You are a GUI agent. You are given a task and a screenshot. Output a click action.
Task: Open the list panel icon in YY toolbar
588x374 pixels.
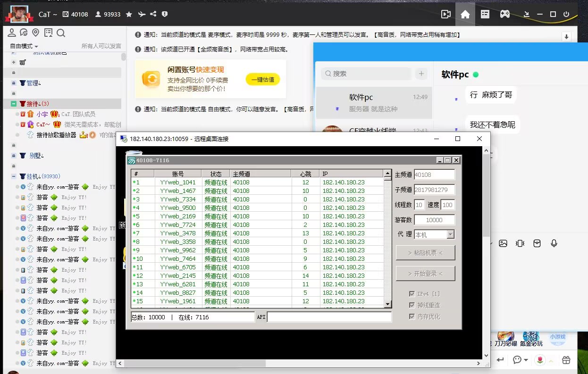coord(485,14)
